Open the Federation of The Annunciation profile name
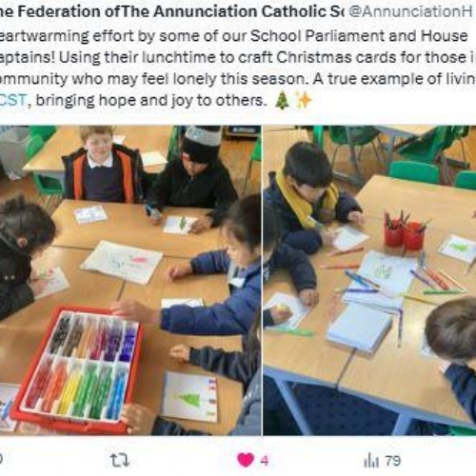476x476 pixels. tap(171, 11)
